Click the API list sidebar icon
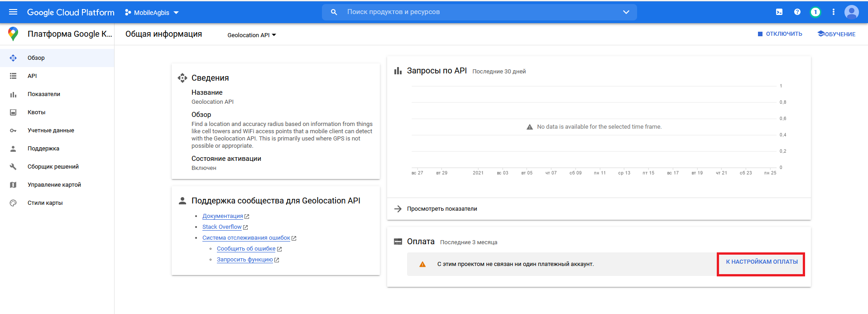 pos(13,76)
